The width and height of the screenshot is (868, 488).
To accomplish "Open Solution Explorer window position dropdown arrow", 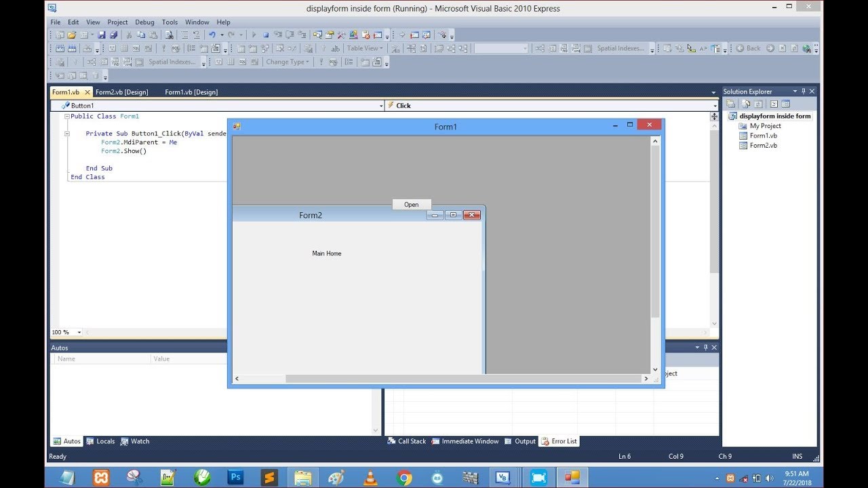I will 795,91.
